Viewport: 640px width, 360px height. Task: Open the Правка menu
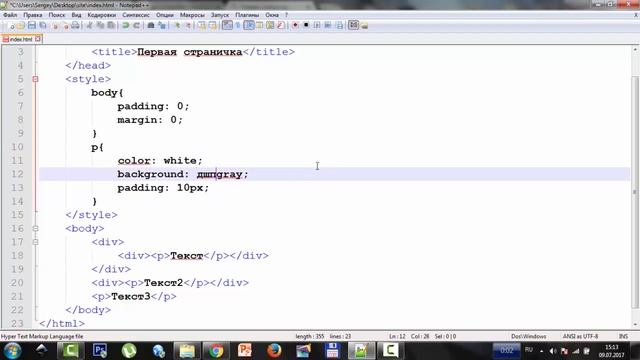[x=33, y=15]
